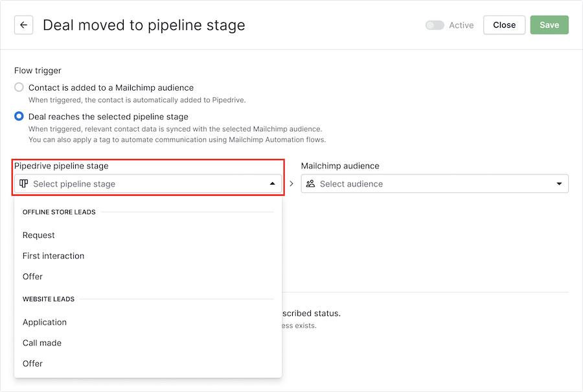Image resolution: width=583 pixels, height=392 pixels.
Task: Select First interaction stage
Action: [x=54, y=255]
